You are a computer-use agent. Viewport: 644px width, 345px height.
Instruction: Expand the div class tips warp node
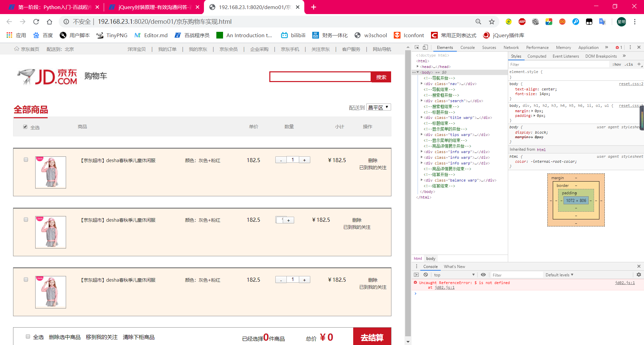coord(422,135)
